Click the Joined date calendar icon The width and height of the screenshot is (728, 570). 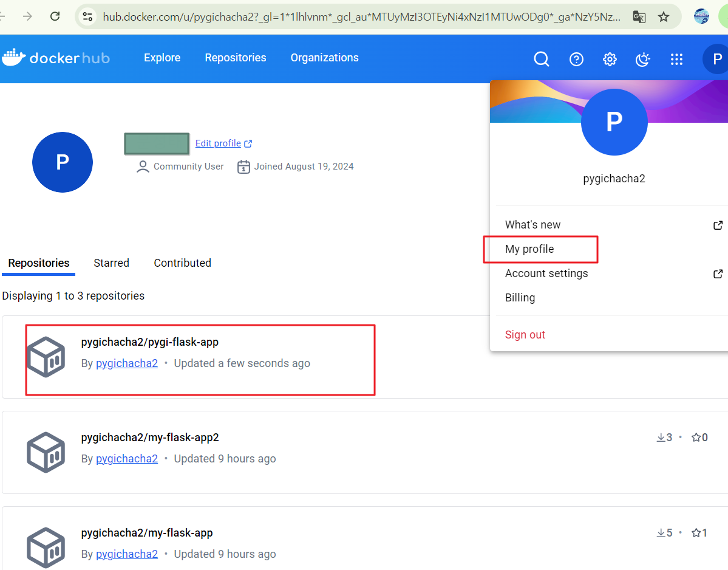[243, 167]
